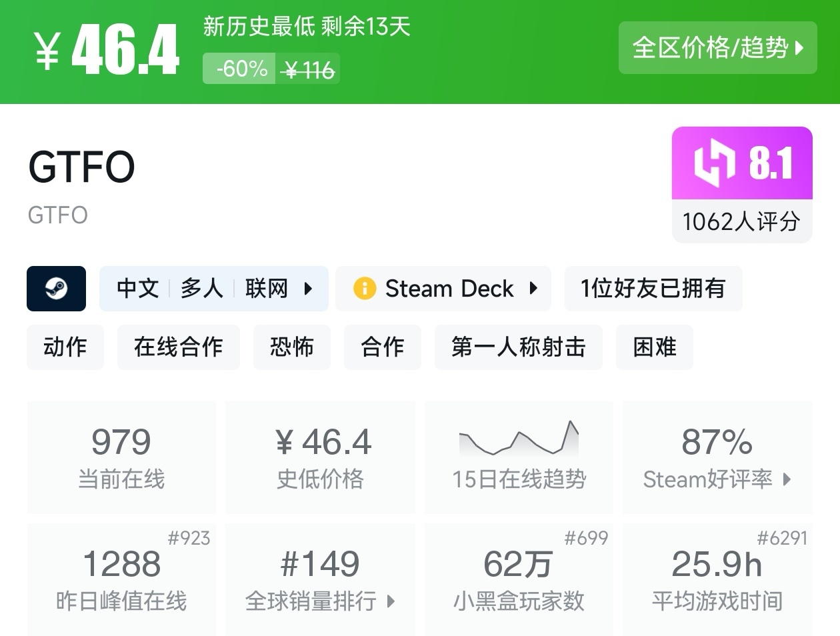Click the 昨日峰值在线 stat card
The width and height of the screenshot is (840, 636).
point(121,580)
